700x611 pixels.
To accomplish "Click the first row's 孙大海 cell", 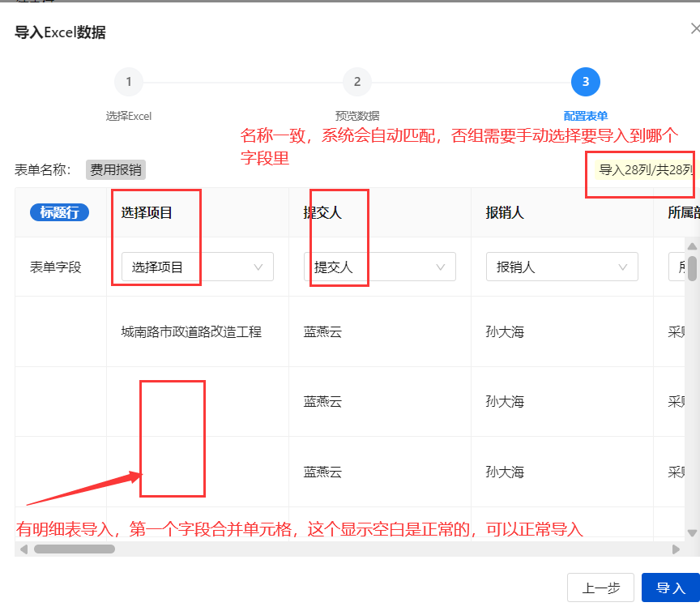I will pyautogui.click(x=505, y=332).
